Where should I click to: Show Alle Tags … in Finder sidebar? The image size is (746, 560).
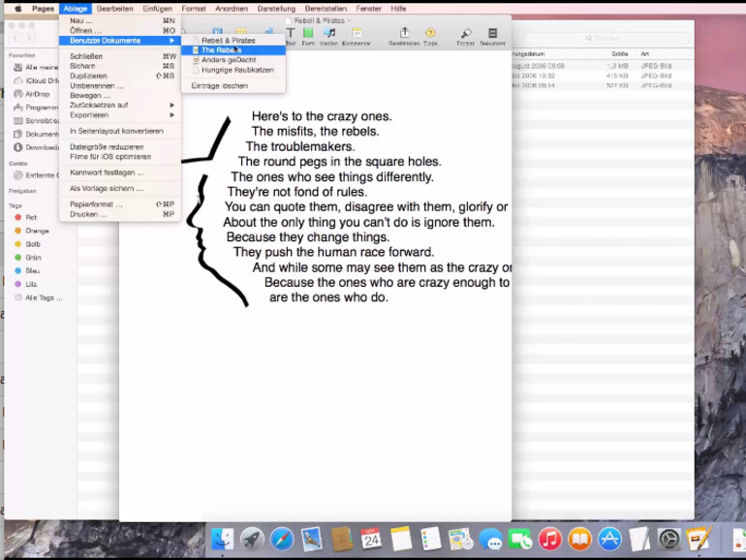point(38,297)
